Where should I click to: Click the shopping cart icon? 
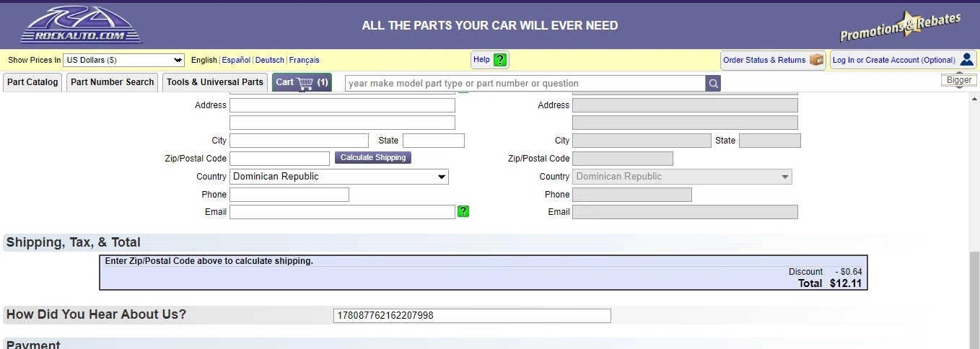click(x=305, y=82)
